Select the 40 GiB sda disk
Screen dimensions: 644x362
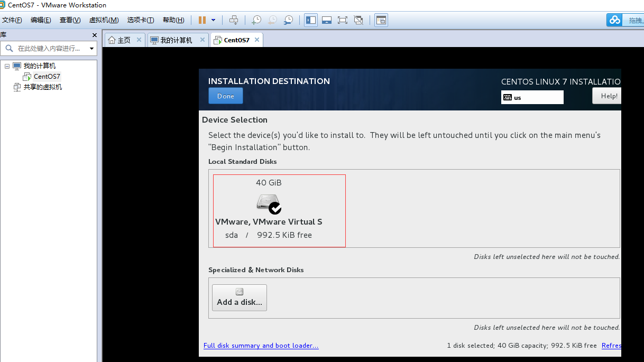coord(279,210)
